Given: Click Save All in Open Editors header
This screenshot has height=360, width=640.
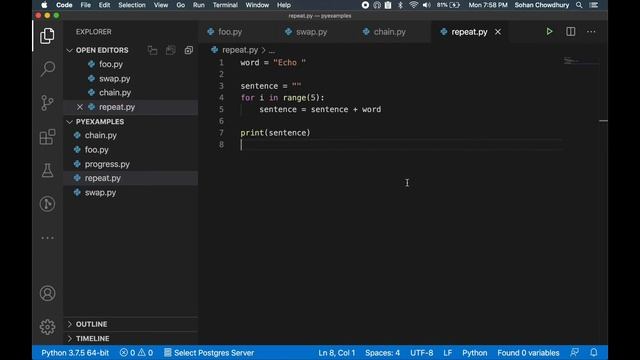Looking at the screenshot, I should [171, 50].
